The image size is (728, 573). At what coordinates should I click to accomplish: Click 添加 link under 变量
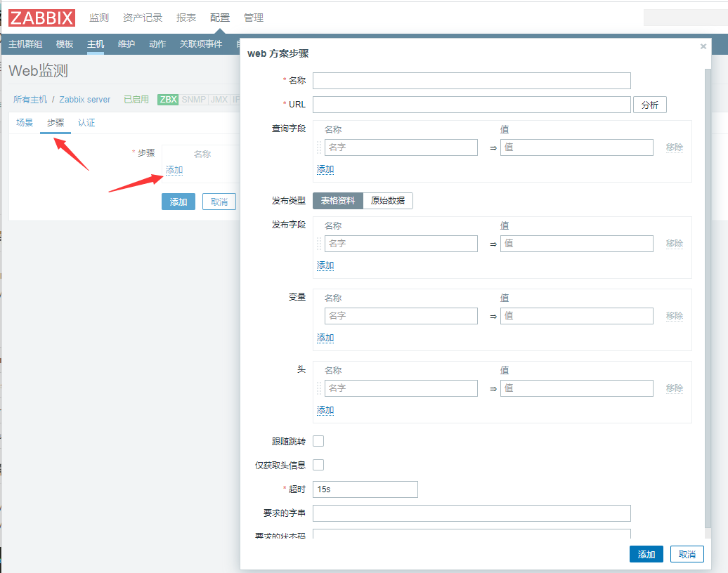[325, 338]
